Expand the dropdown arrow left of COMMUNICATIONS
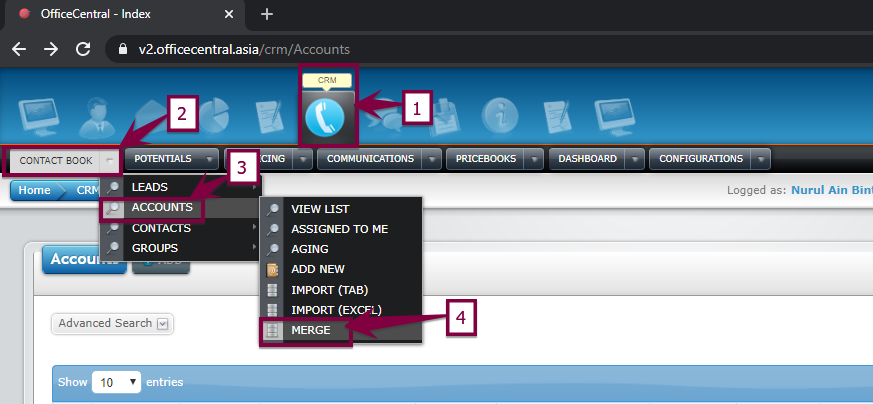The width and height of the screenshot is (873, 404). click(303, 159)
